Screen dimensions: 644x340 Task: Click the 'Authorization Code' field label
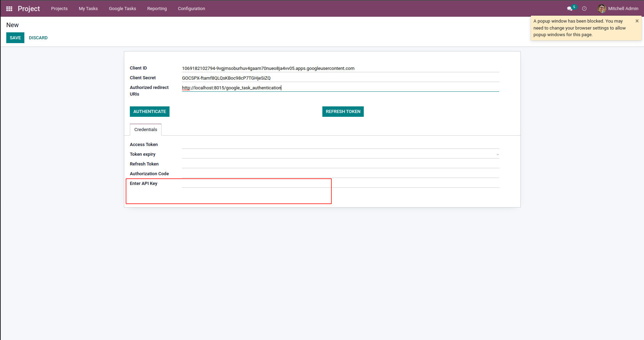[x=149, y=174]
